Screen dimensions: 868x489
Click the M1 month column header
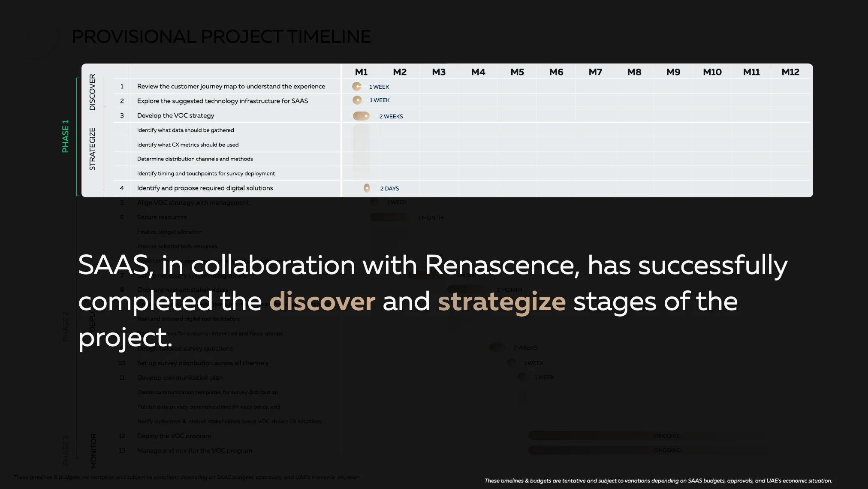pos(361,72)
